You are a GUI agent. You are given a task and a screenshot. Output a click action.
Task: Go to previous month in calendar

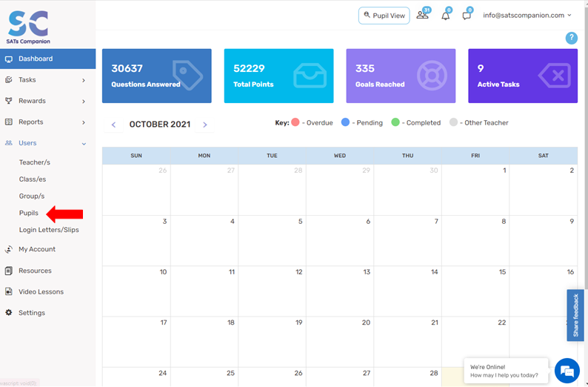pos(113,125)
